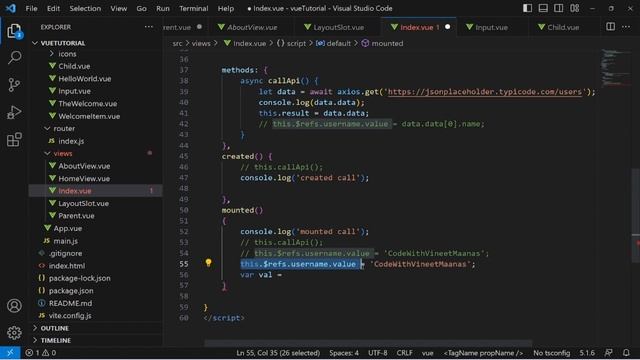Click the editor horizontal scrollbar
The height and width of the screenshot is (360, 640).
(x=368, y=343)
